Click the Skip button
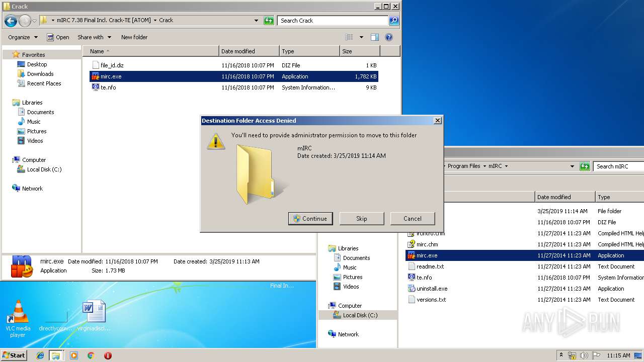644x362 pixels. [x=362, y=219]
